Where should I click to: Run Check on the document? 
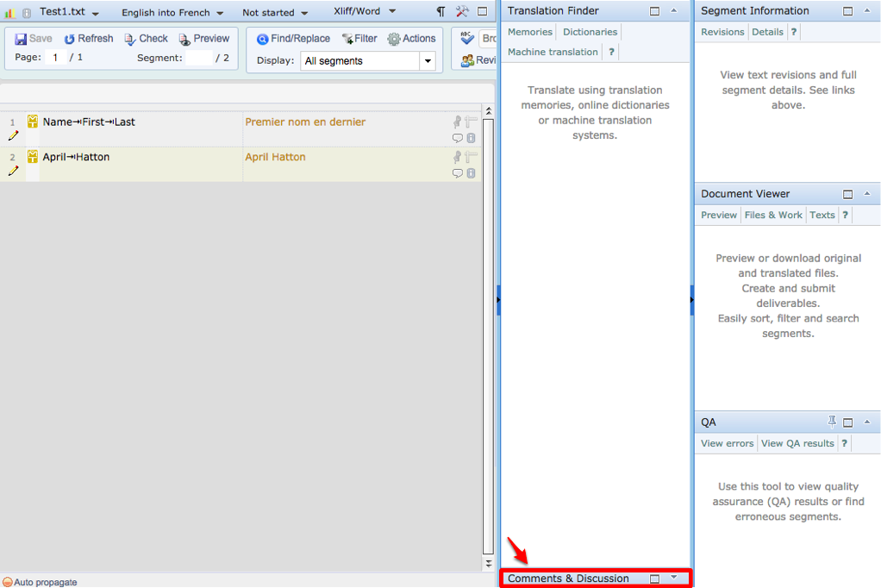pyautogui.click(x=146, y=39)
